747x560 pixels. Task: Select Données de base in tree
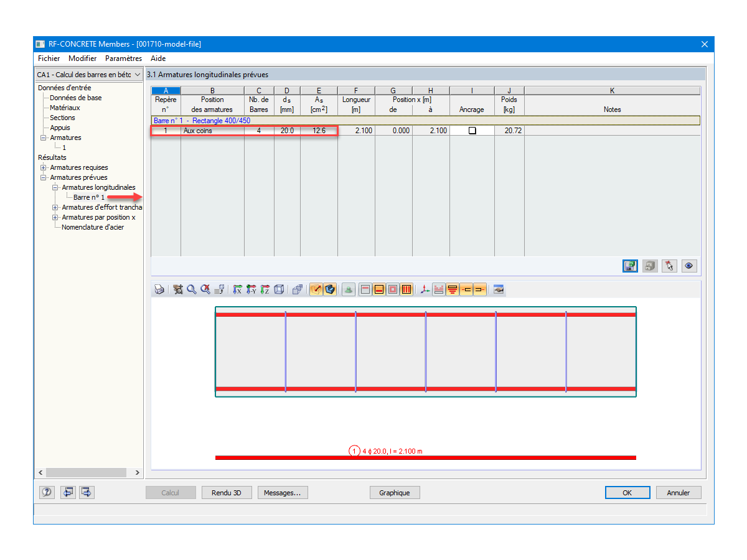[x=76, y=98]
